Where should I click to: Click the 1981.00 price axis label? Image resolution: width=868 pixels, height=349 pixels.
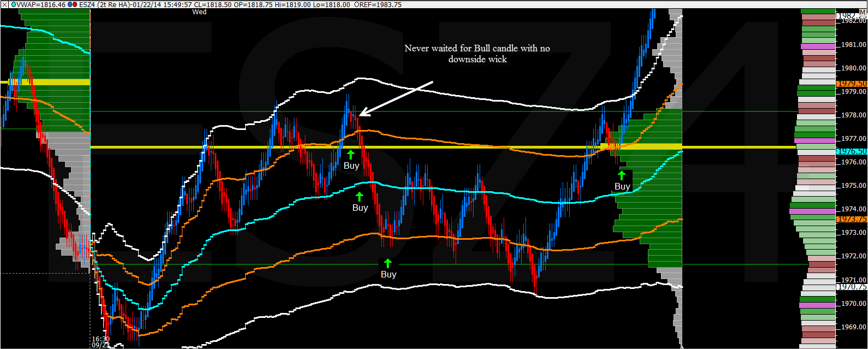(854, 45)
